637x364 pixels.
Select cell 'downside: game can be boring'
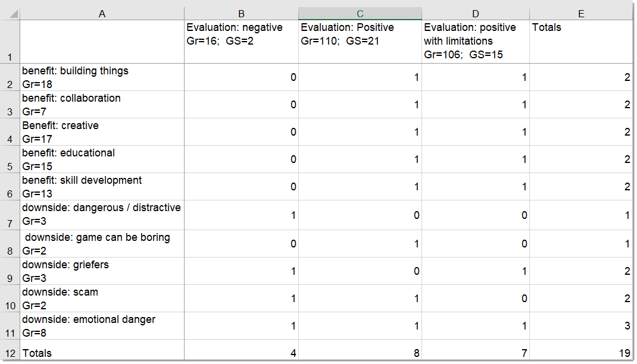click(x=102, y=244)
